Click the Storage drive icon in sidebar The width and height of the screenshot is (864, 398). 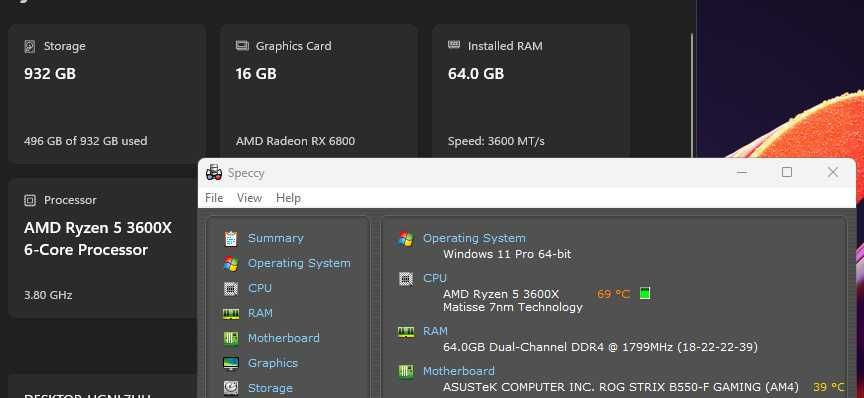[x=231, y=388]
